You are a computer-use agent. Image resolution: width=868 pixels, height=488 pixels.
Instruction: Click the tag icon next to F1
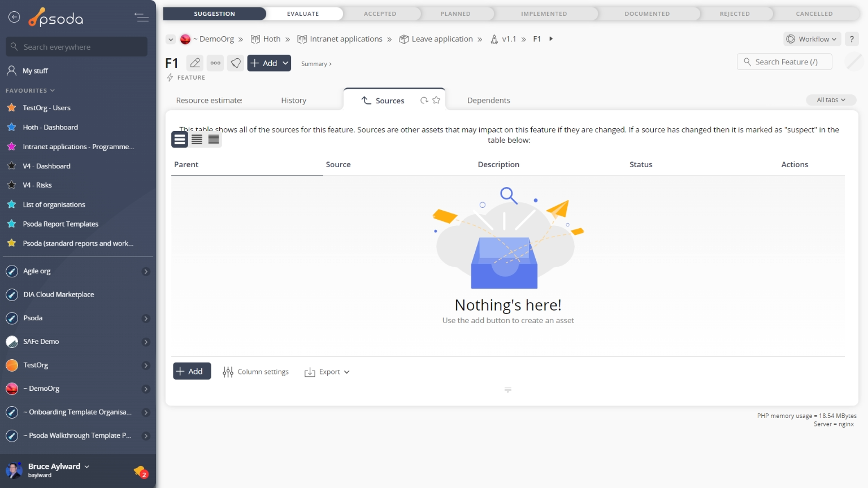click(236, 63)
